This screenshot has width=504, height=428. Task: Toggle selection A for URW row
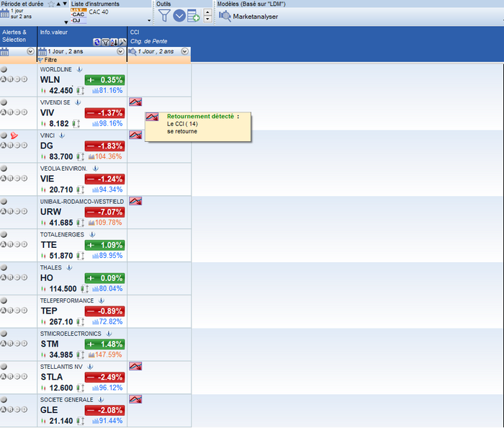point(3,211)
